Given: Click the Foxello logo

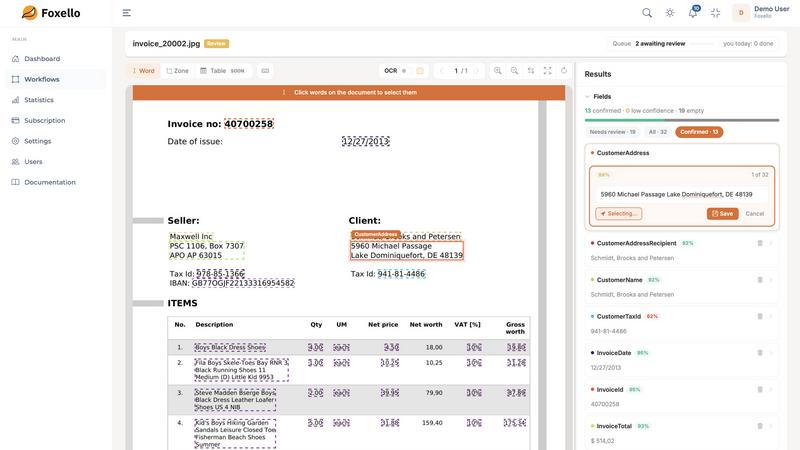Looking at the screenshot, I should (51, 13).
